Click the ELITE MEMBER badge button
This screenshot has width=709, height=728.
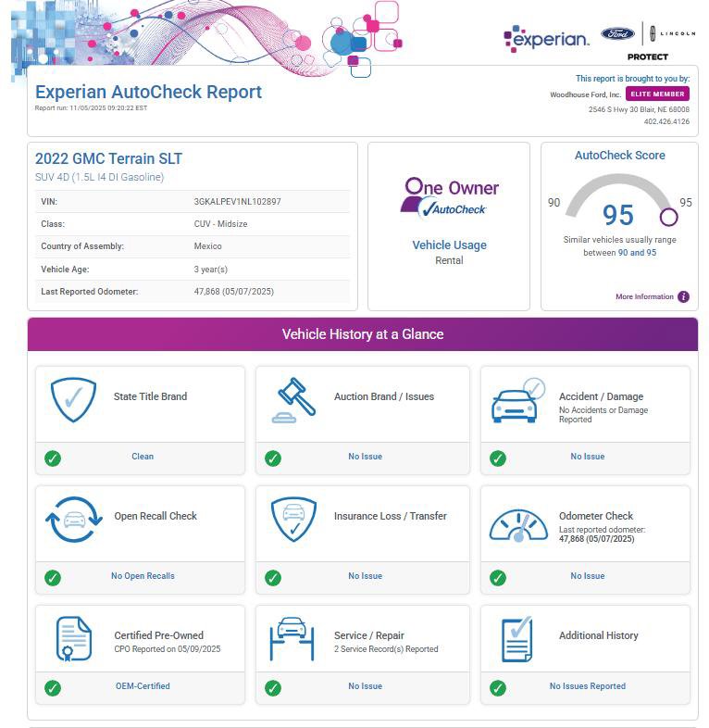[657, 94]
